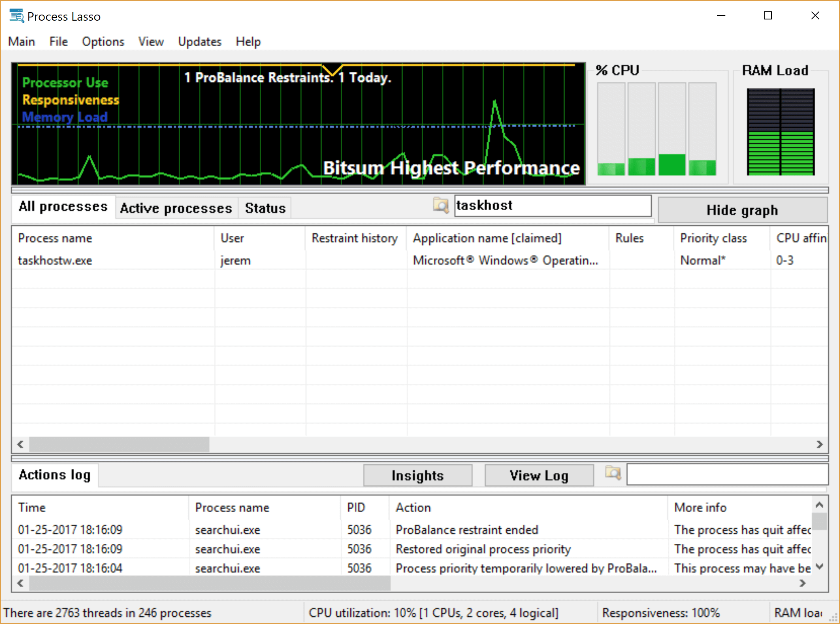This screenshot has width=840, height=624.
Task: Maximize the Process Lasso window
Action: point(768,16)
